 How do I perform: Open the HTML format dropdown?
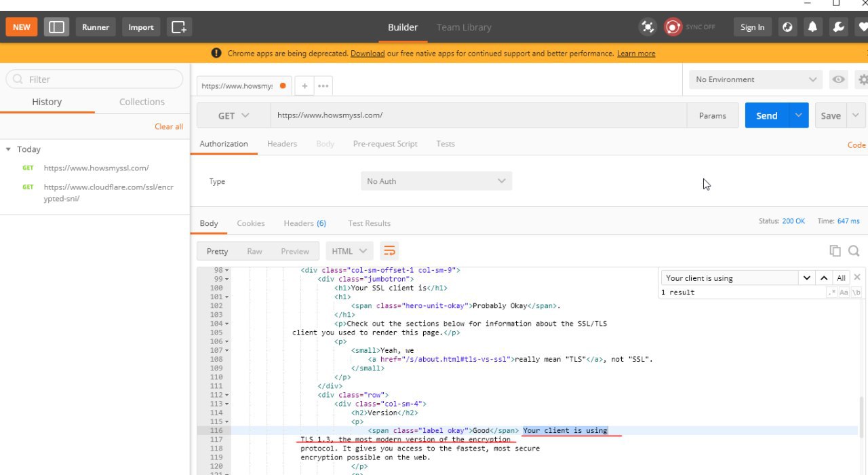coord(349,251)
